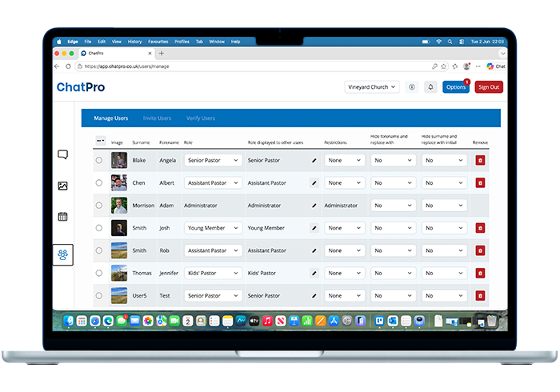
Task: Switch to the Invite Users tab
Action: tap(157, 118)
